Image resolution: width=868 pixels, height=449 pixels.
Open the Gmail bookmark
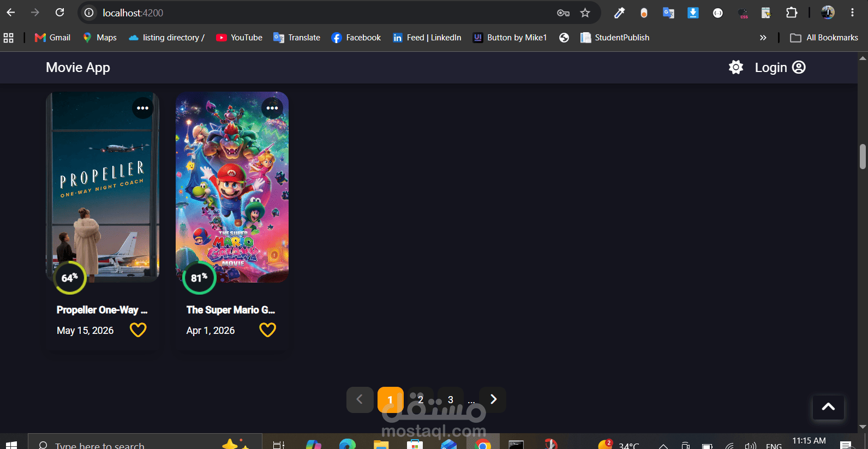[x=52, y=38]
